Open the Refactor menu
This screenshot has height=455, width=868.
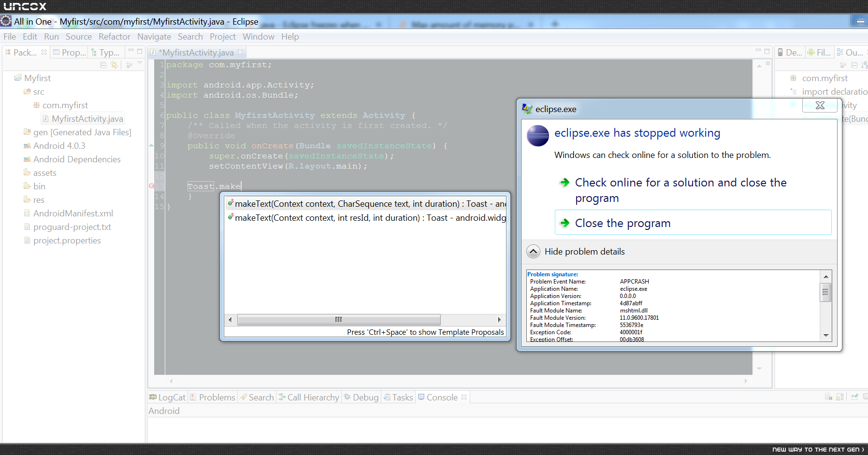click(x=115, y=37)
